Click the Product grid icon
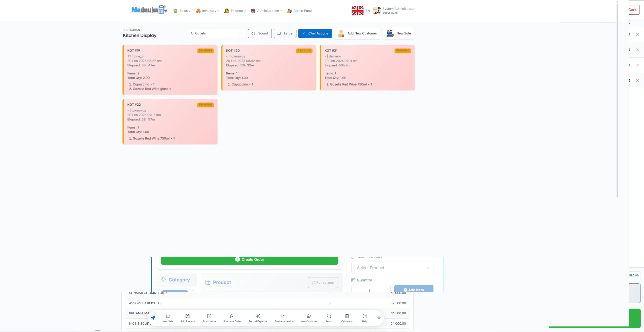This screenshot has height=332, width=644. (x=208, y=282)
